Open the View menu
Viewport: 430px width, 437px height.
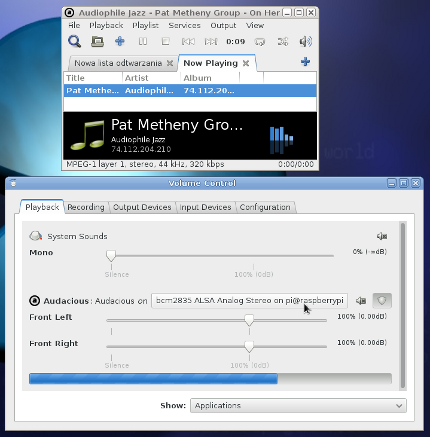[255, 25]
